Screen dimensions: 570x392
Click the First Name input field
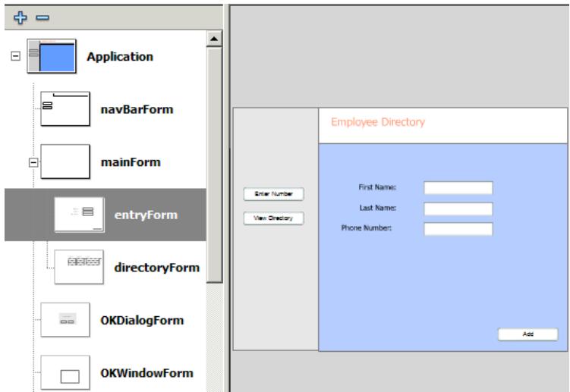pos(458,188)
